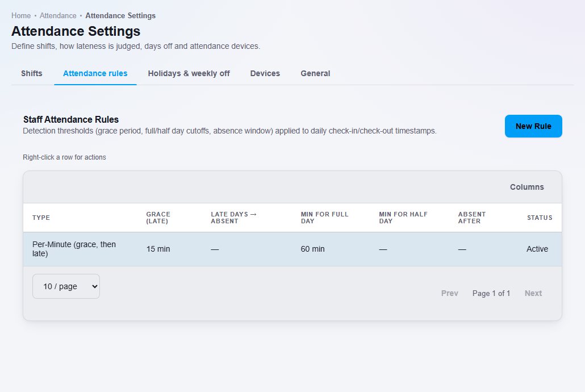Navigate to Home breadcrumb link
Image resolution: width=585 pixels, height=392 pixels.
(x=21, y=16)
